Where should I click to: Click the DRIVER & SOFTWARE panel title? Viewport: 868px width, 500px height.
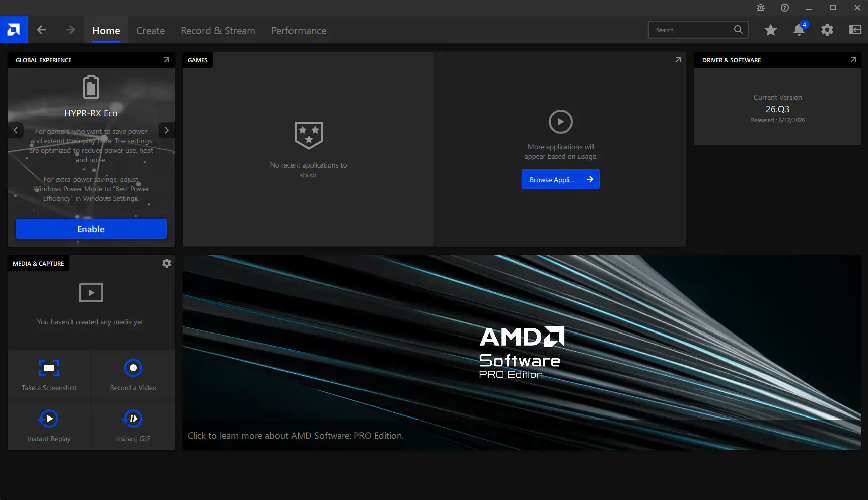(732, 60)
